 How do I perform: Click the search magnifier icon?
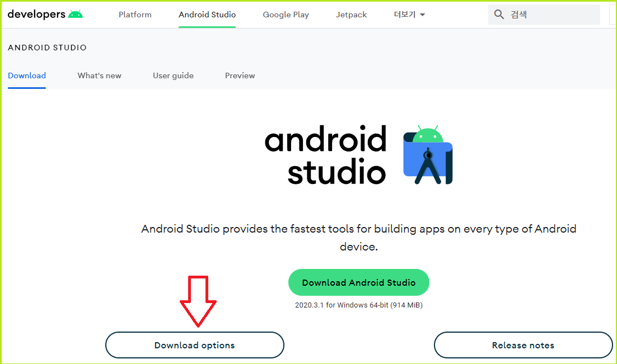point(499,15)
